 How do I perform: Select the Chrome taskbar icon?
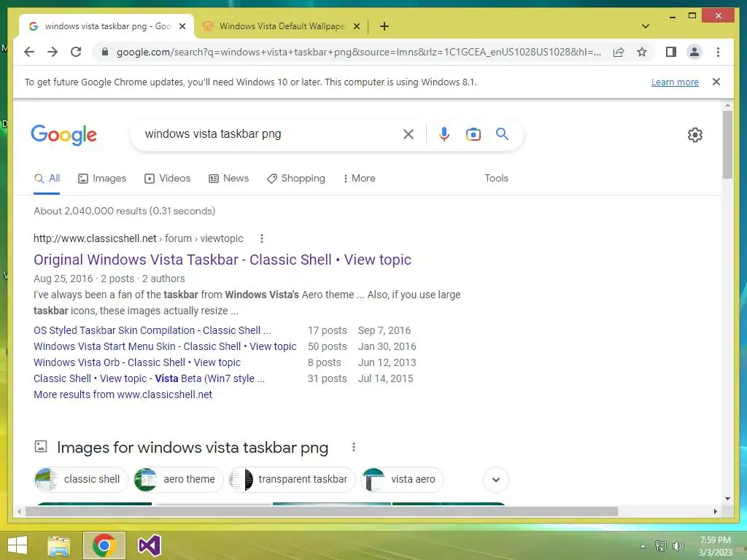pos(104,545)
